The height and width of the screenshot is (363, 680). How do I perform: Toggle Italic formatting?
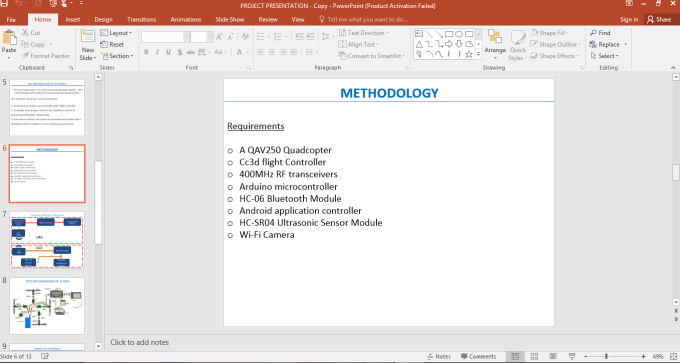pyautogui.click(x=157, y=52)
